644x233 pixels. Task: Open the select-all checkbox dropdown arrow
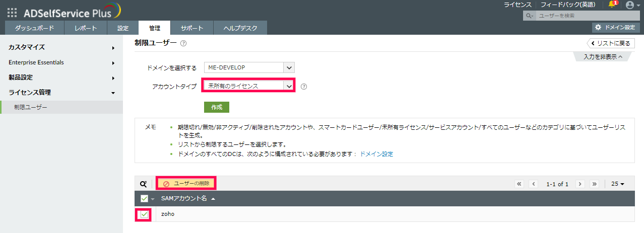click(x=153, y=199)
